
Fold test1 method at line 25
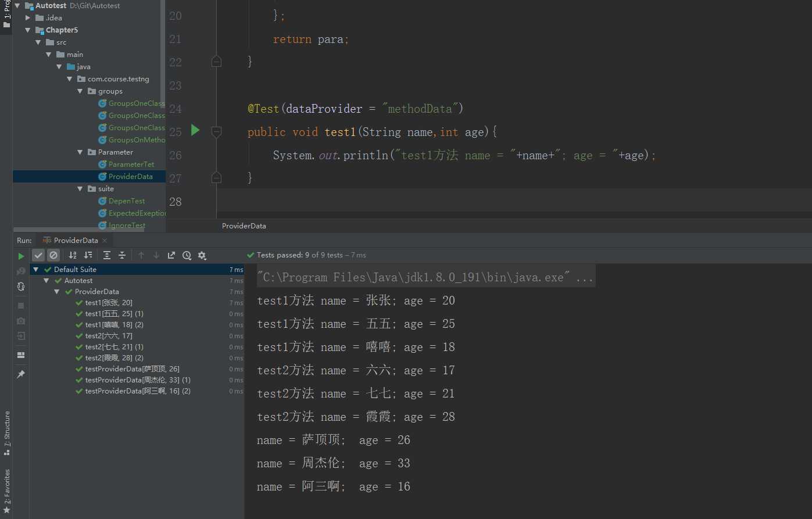tap(216, 132)
